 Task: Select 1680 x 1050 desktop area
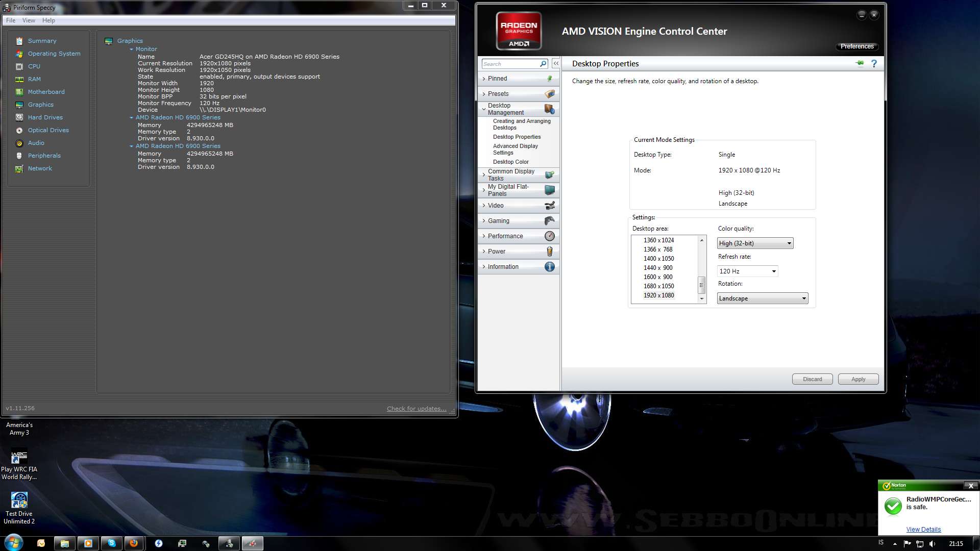(658, 286)
